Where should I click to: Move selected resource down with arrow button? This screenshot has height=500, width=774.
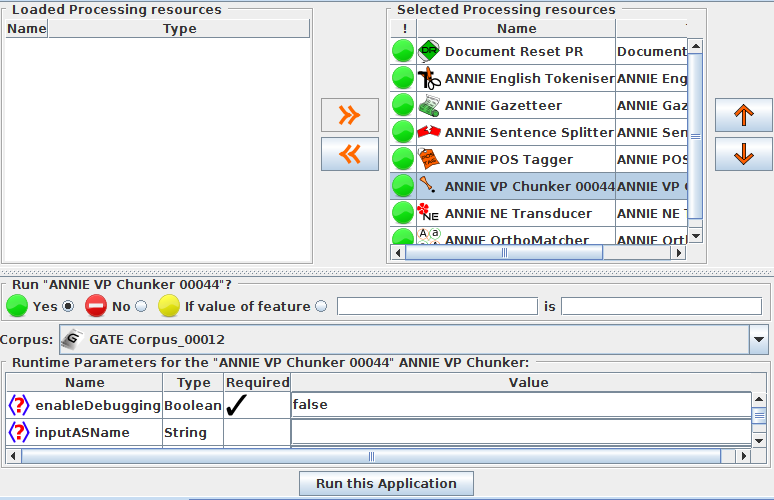point(743,154)
